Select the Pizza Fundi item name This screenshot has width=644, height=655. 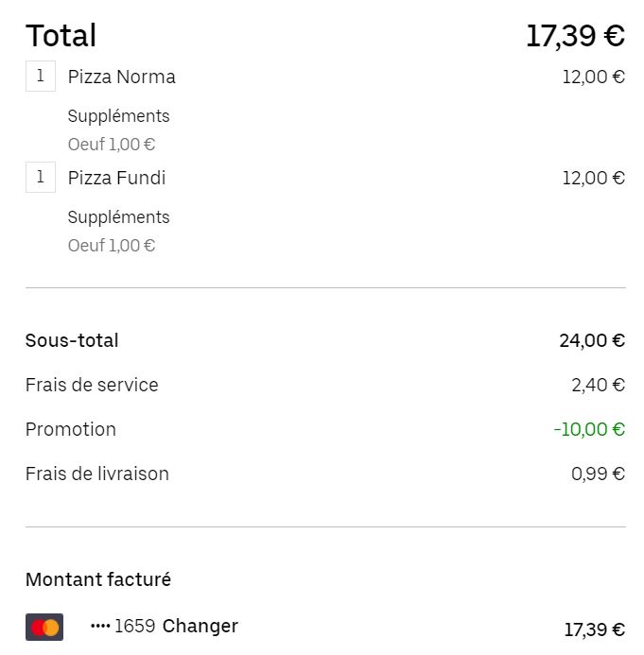117,178
